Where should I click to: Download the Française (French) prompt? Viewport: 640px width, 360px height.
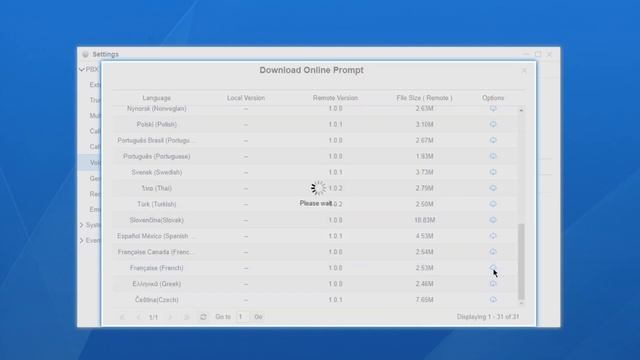click(x=493, y=267)
